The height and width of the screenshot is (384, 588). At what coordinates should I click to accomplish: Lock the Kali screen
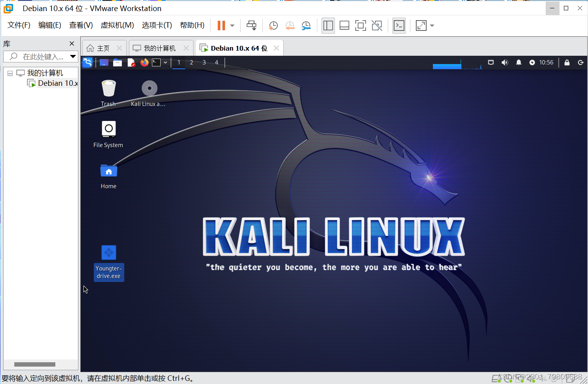pyautogui.click(x=567, y=62)
